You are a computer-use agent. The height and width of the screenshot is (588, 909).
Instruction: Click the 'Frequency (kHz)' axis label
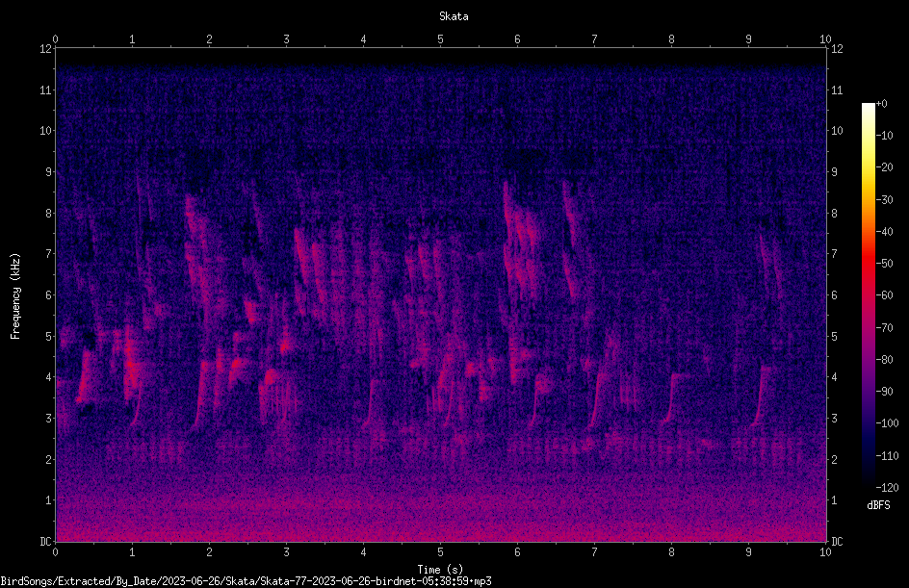click(15, 296)
